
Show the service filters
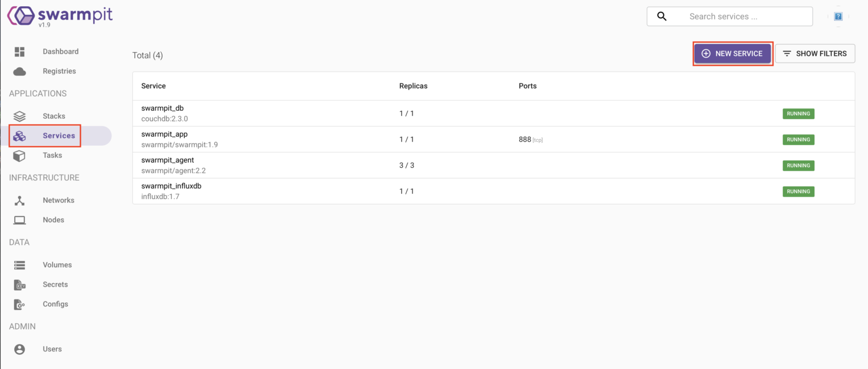coord(814,54)
